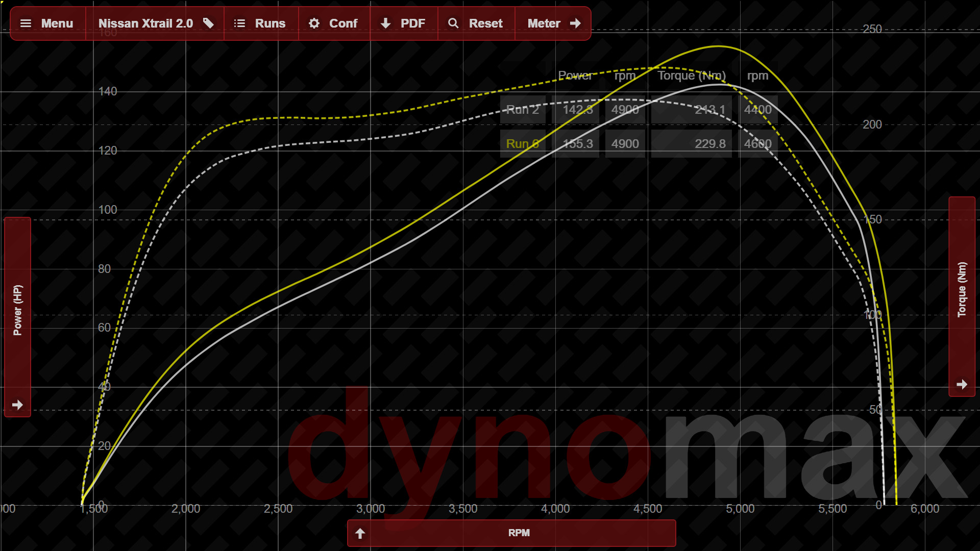Click the tag icon beside Nissan Xtrail 2.0
Viewport: 980px width, 551px height.
pyautogui.click(x=208, y=23)
